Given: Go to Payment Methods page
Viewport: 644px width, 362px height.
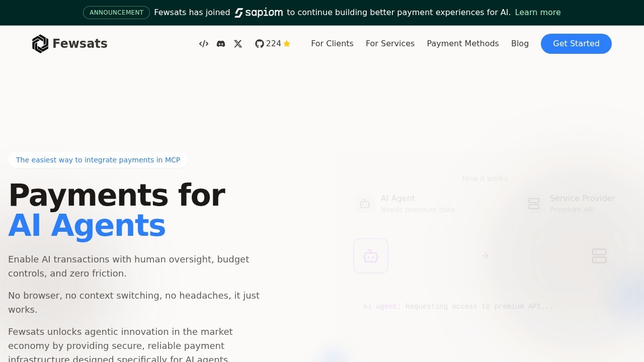Looking at the screenshot, I should click(x=463, y=44).
